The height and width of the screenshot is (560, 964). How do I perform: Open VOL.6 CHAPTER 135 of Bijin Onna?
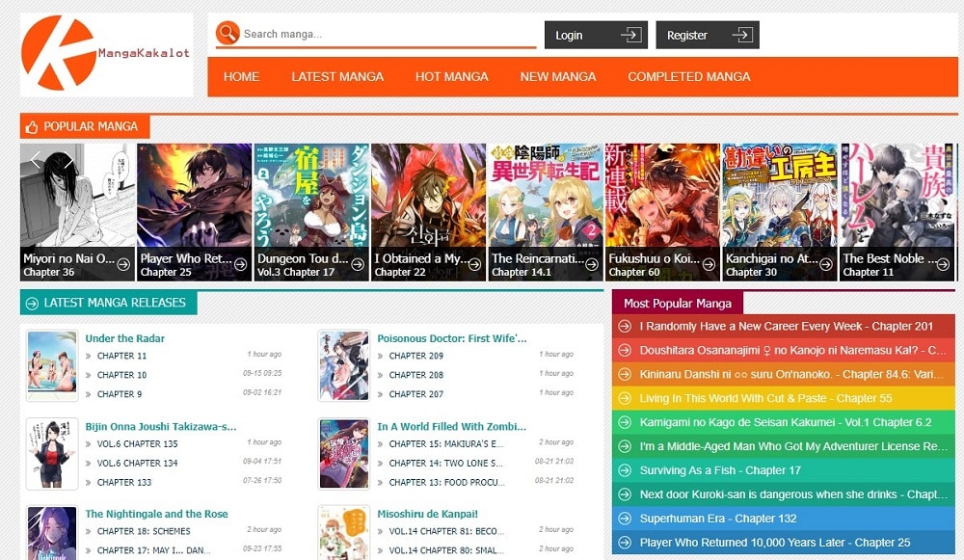(x=137, y=443)
